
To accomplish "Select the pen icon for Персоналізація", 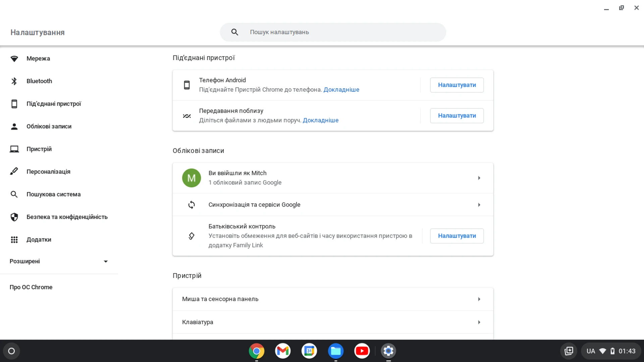I will [x=14, y=171].
